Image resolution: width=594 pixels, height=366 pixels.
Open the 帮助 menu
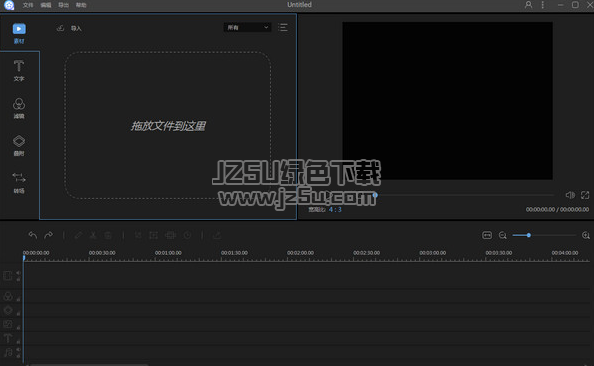81,5
